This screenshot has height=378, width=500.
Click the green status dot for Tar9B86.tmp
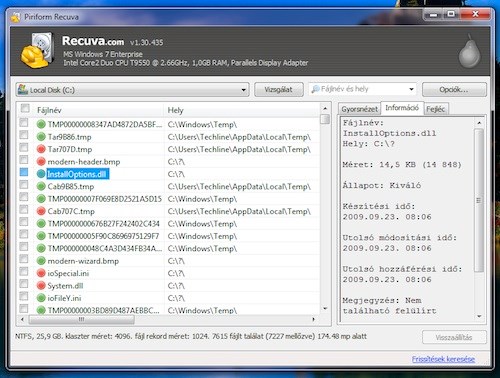pos(41,137)
